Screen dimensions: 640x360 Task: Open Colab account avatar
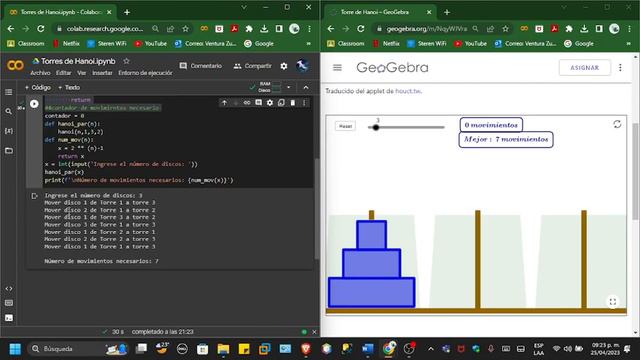[302, 66]
